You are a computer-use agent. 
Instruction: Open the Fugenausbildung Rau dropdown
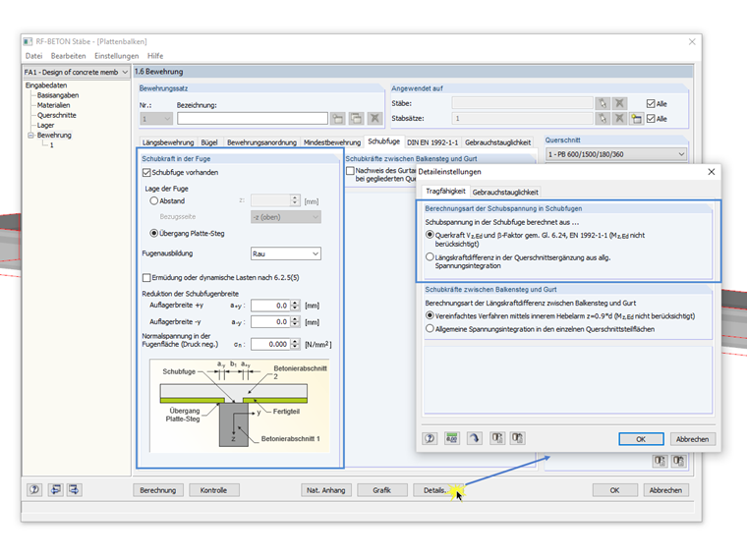coord(286,253)
